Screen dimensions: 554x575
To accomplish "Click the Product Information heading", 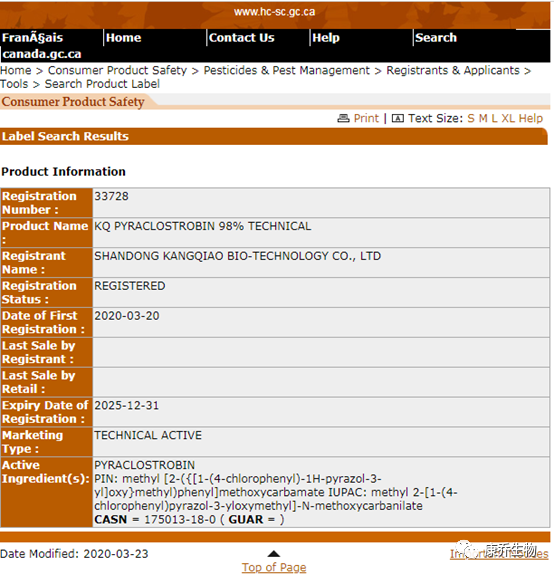I will pyautogui.click(x=63, y=172).
